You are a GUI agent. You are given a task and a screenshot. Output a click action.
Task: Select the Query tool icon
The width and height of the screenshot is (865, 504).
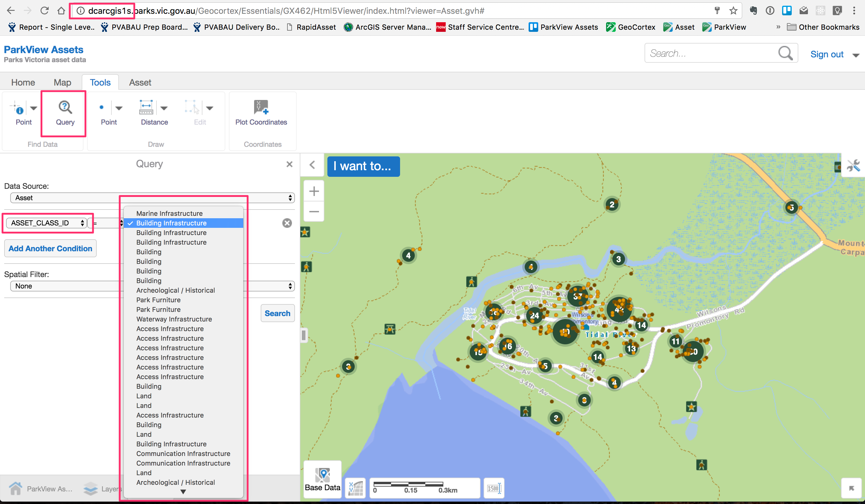point(65,107)
